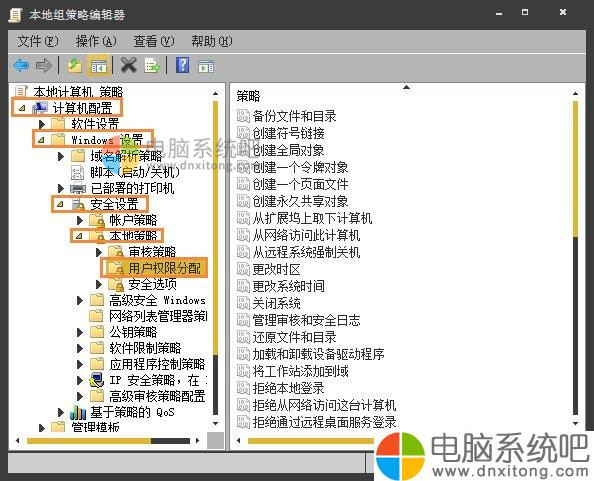This screenshot has width=594, height=481.
Task: Select the 管理模板 tree item
Action: click(95, 427)
